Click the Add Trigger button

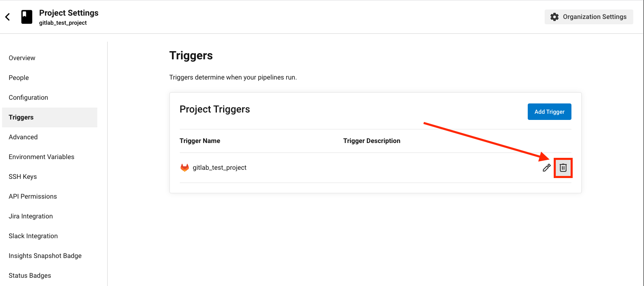[x=550, y=112]
